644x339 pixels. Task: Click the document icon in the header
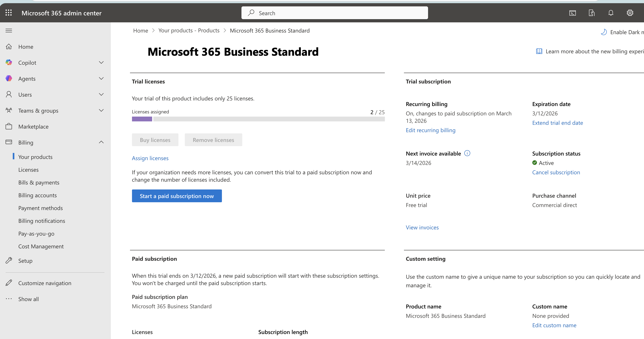pyautogui.click(x=592, y=13)
